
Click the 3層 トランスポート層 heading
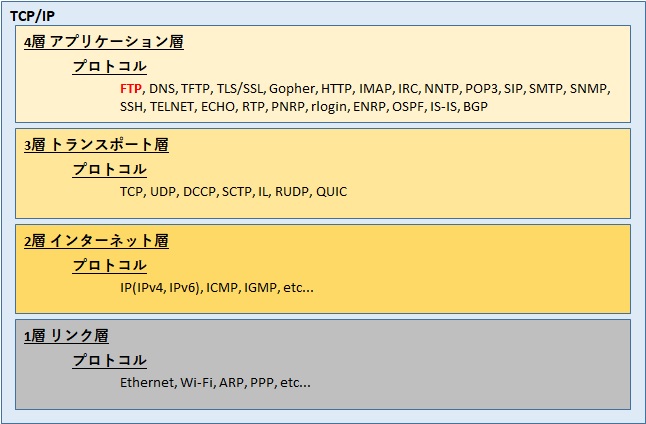point(95,145)
